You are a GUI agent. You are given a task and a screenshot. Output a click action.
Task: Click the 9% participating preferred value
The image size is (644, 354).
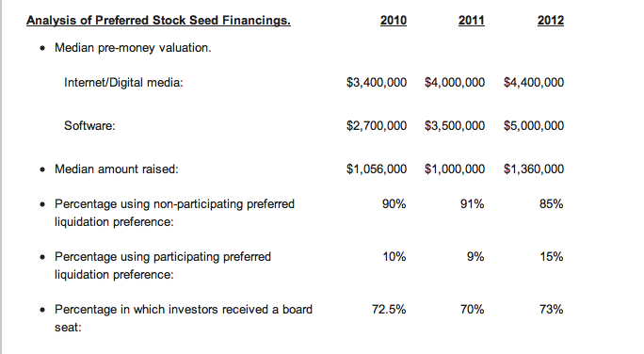pyautogui.click(x=475, y=257)
